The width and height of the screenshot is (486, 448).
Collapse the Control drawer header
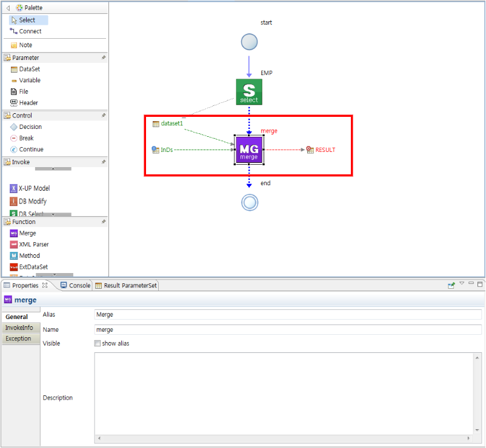(x=22, y=116)
